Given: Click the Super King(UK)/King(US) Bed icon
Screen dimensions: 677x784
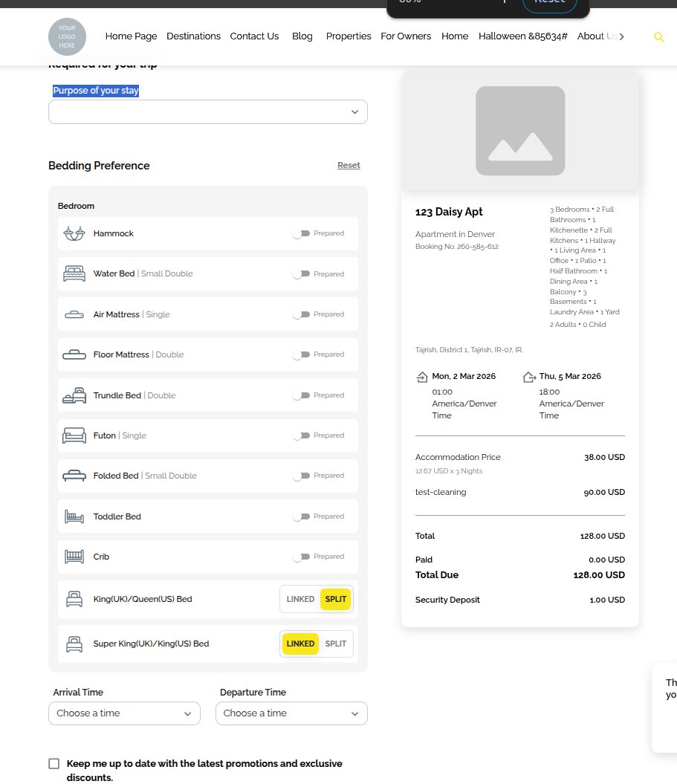Looking at the screenshot, I should (x=74, y=644).
